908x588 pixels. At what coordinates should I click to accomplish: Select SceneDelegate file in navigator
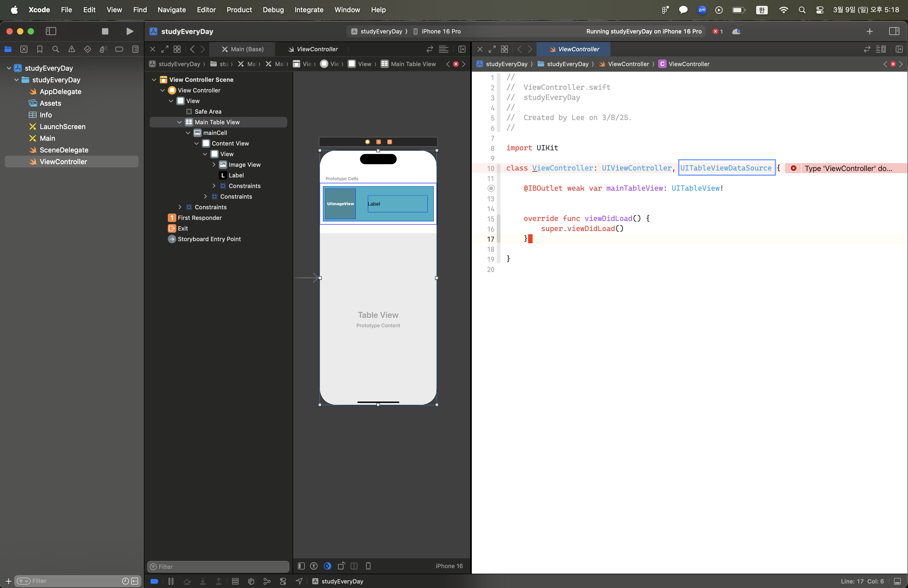click(64, 150)
